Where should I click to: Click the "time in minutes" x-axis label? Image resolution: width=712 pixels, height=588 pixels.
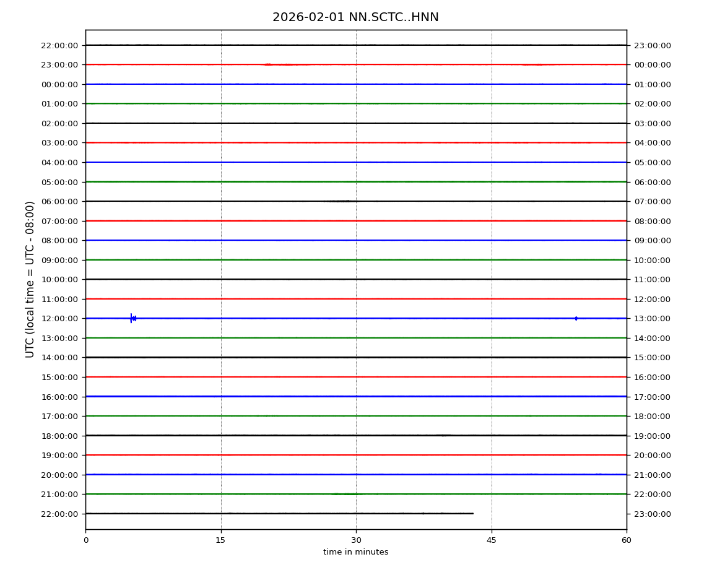pos(355,552)
